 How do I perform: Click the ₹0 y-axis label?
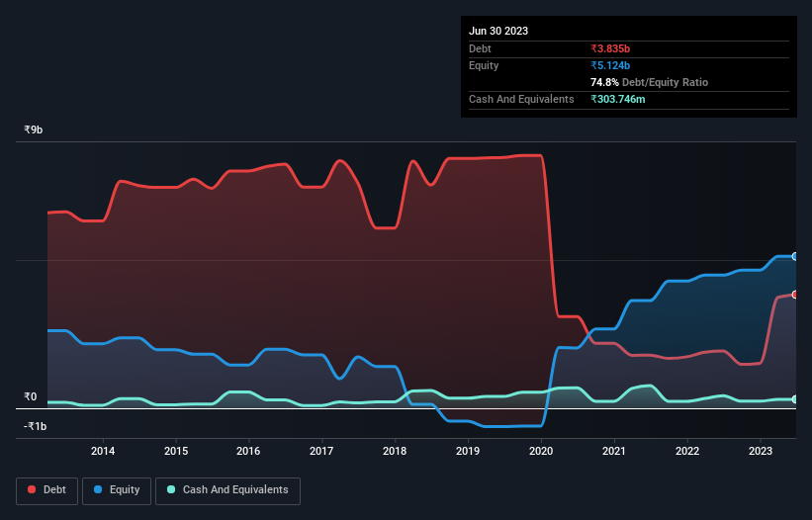(31, 396)
